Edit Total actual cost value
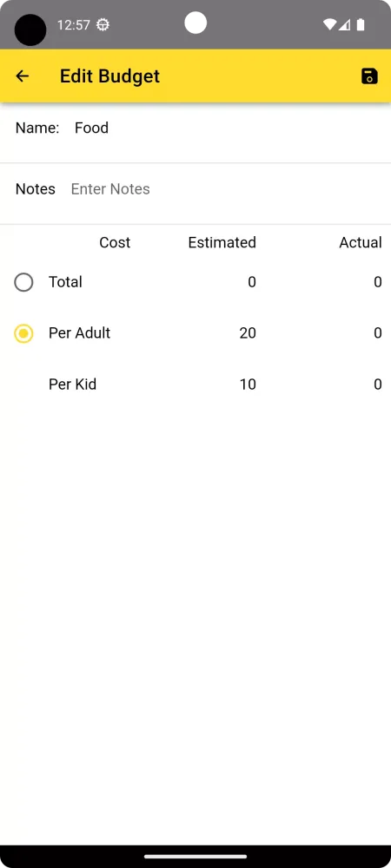The height and width of the screenshot is (868, 391). click(343, 282)
